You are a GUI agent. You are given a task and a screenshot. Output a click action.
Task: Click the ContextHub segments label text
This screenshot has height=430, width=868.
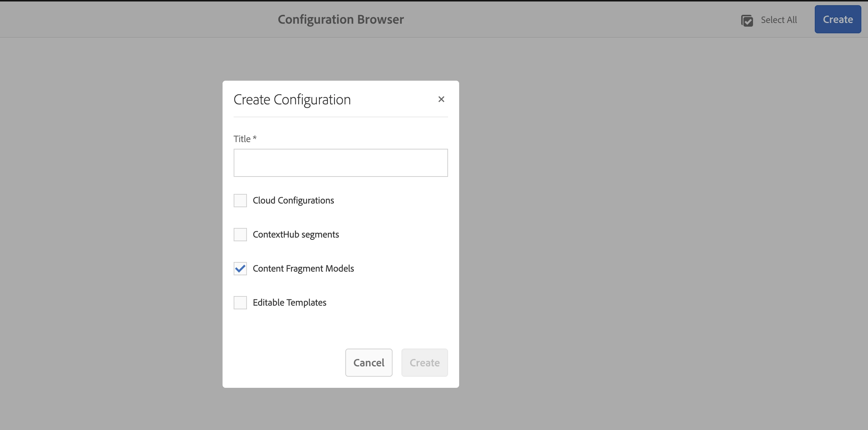[296, 235]
